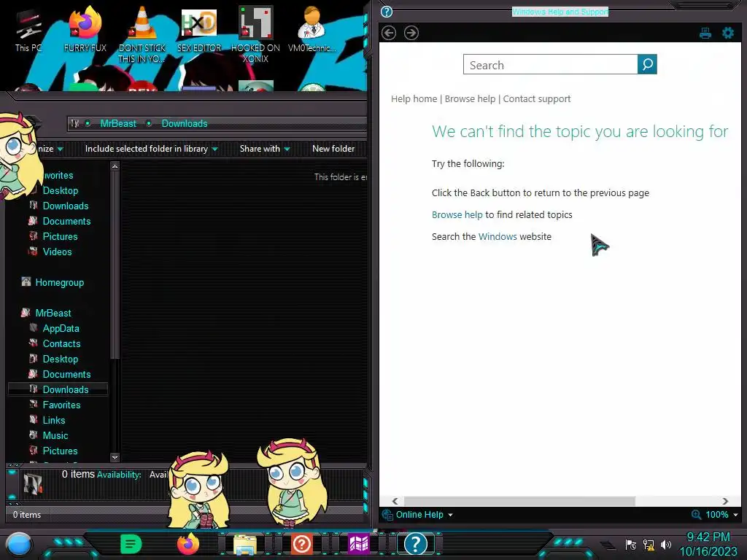Open the VM0Technic desktop icon
The image size is (747, 560).
(x=311, y=29)
